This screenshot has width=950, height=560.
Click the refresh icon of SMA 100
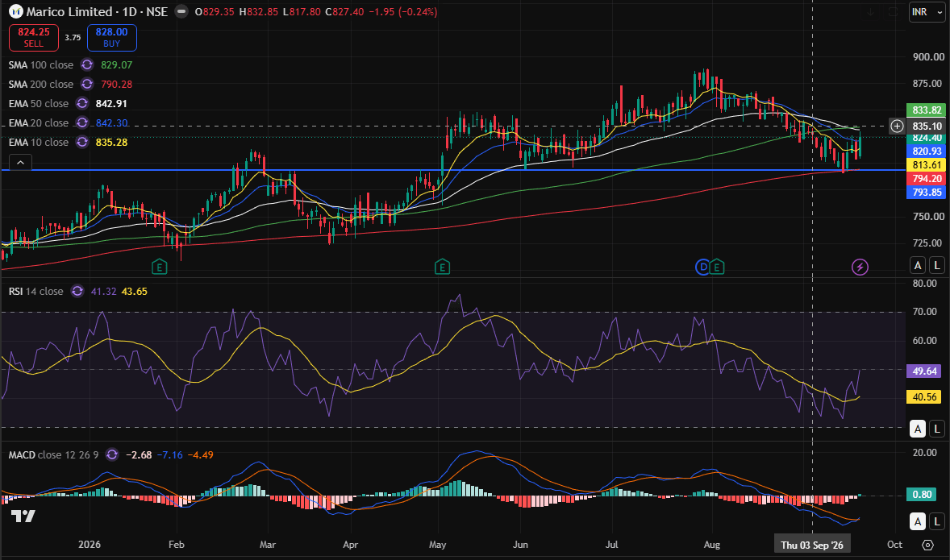tap(87, 64)
